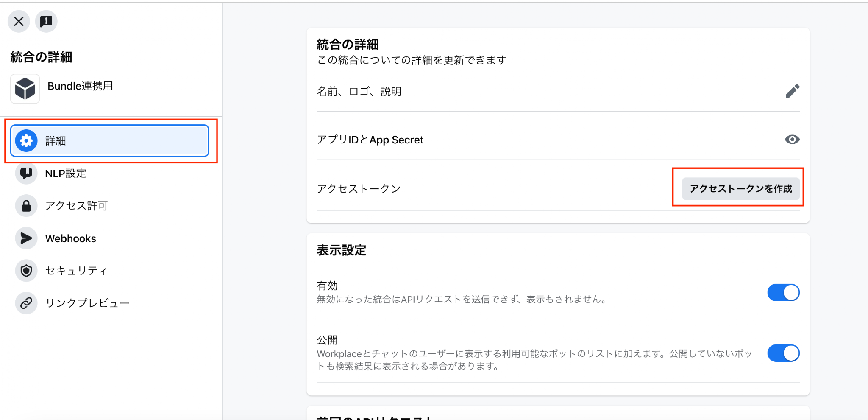Click the feedback report icon

46,21
